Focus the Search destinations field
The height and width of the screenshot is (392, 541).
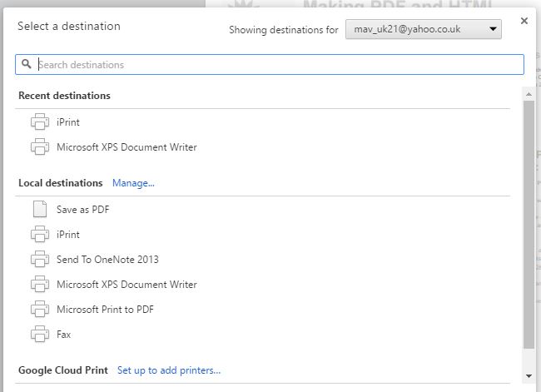pos(270,65)
